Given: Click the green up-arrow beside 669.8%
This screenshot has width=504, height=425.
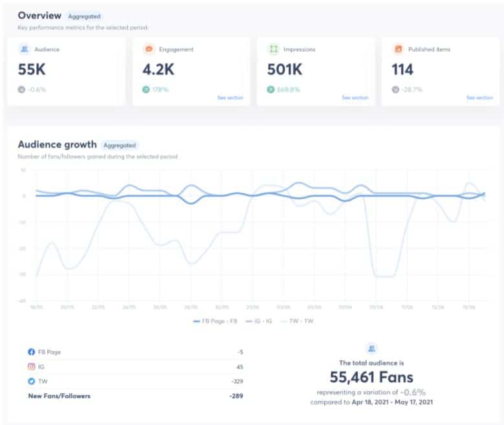Looking at the screenshot, I should coord(270,90).
